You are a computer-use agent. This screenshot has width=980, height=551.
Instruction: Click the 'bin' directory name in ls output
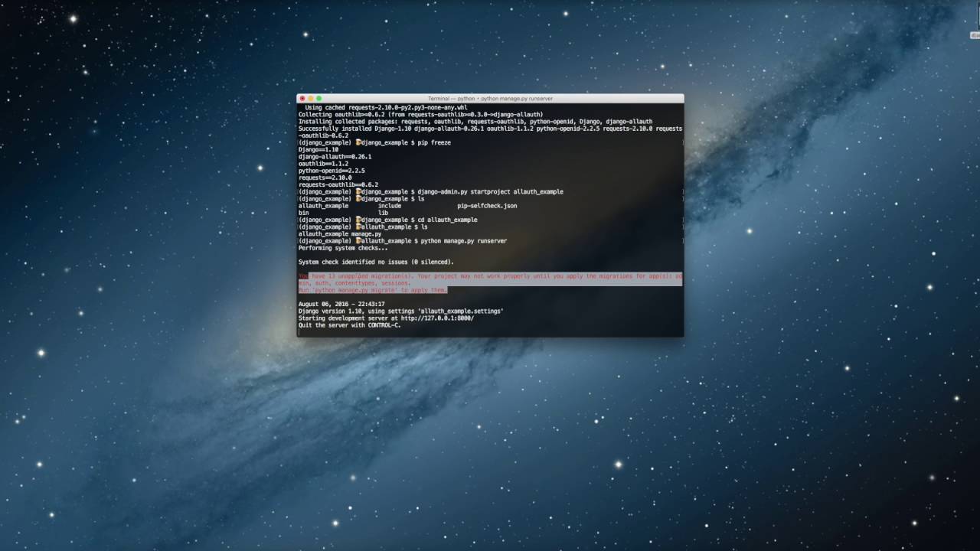(303, 213)
